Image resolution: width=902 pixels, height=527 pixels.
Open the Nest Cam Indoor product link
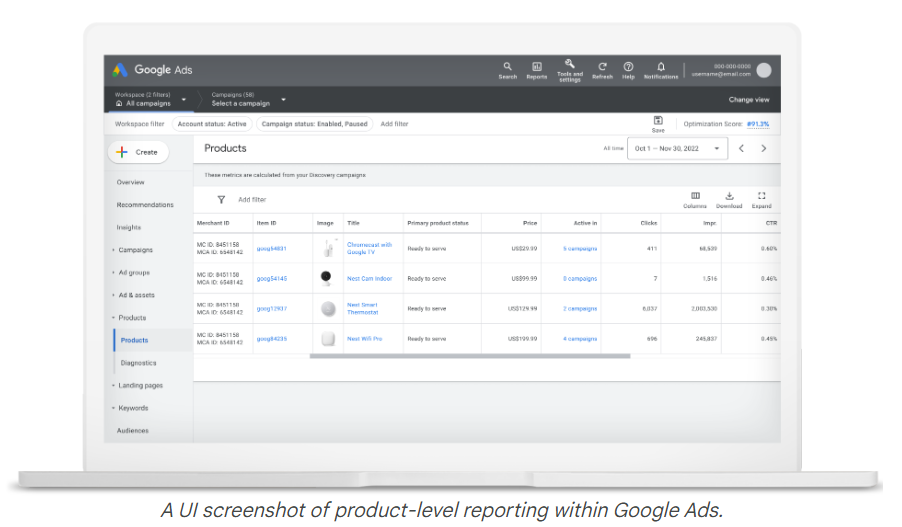[367, 279]
